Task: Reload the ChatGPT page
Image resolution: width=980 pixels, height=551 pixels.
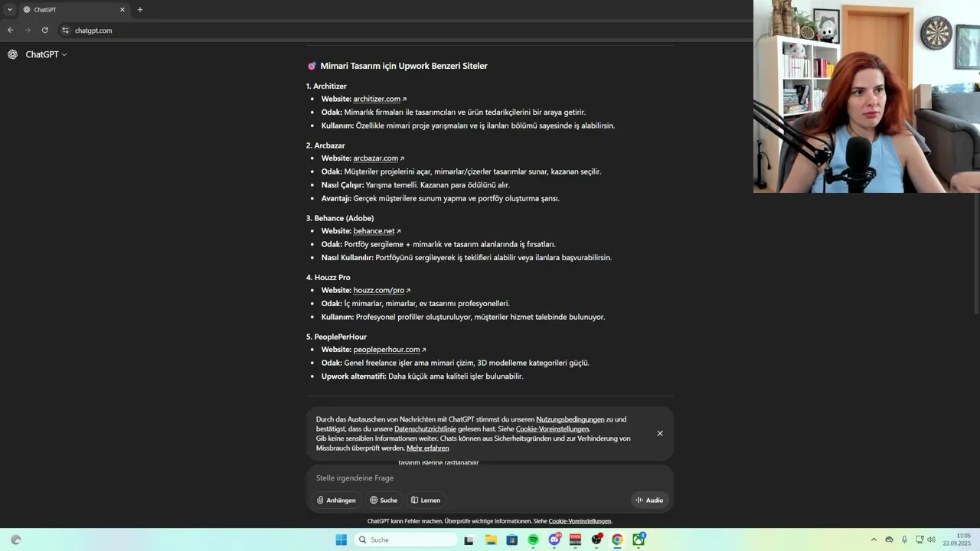Action: coord(44,31)
